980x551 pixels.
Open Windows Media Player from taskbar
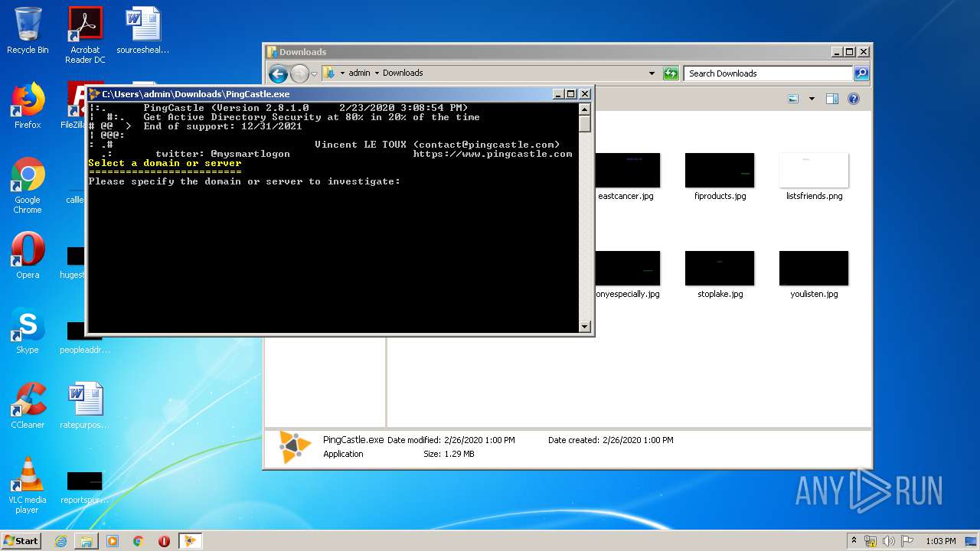pyautogui.click(x=113, y=541)
